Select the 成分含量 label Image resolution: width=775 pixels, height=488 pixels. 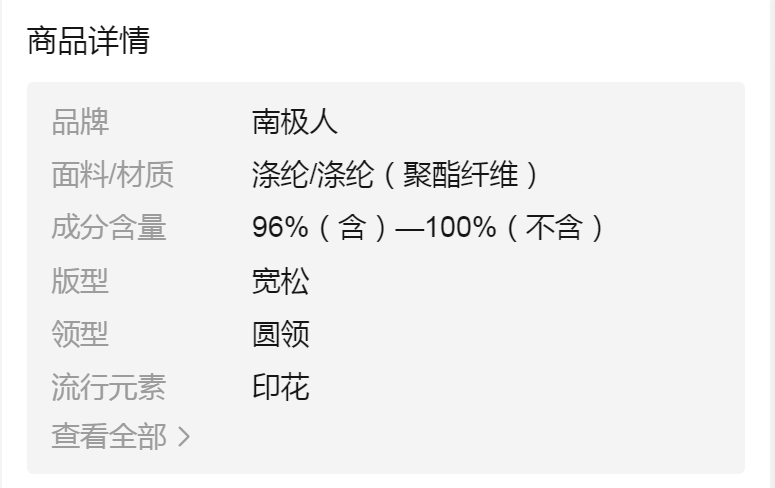coord(109,228)
